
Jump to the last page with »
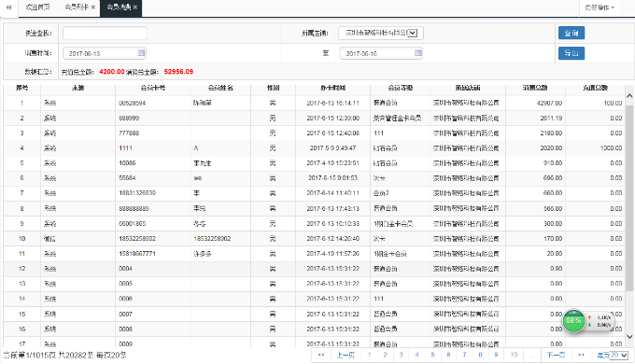coord(581,355)
